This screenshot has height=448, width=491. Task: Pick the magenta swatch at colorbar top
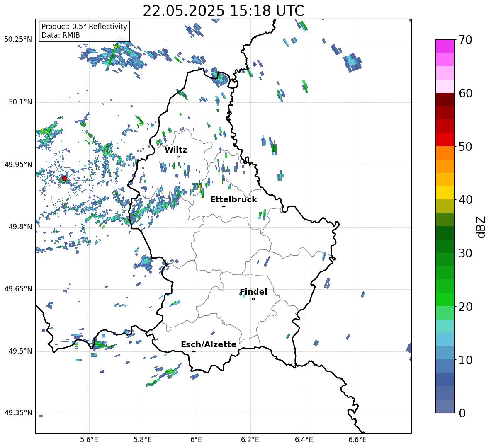pyautogui.click(x=445, y=46)
